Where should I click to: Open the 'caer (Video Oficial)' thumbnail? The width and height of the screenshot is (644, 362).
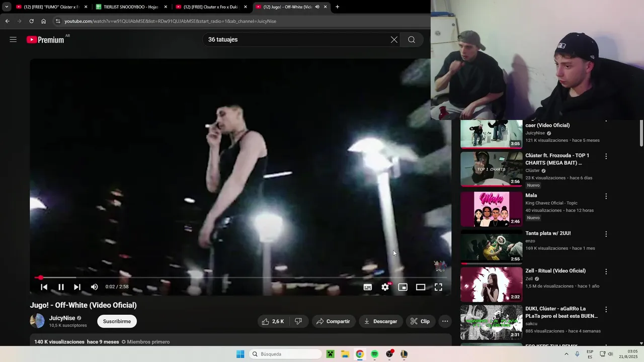[492, 134]
